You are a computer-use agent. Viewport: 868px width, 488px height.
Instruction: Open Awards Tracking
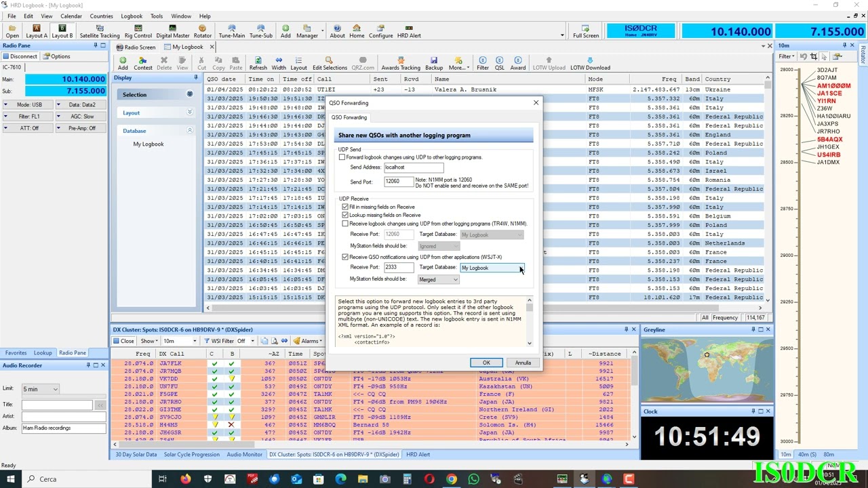[x=401, y=64]
